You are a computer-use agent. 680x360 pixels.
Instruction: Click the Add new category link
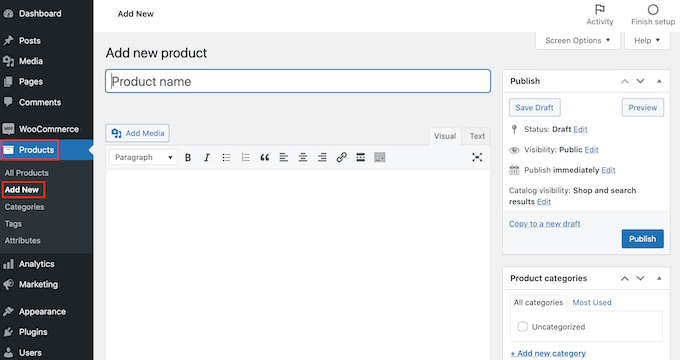coord(548,353)
